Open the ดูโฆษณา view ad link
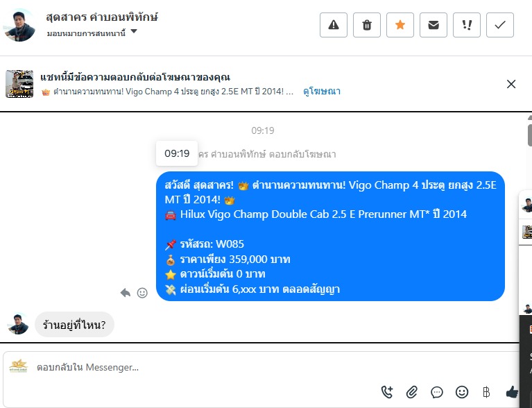Viewport: 532px width, 408px height. point(322,92)
